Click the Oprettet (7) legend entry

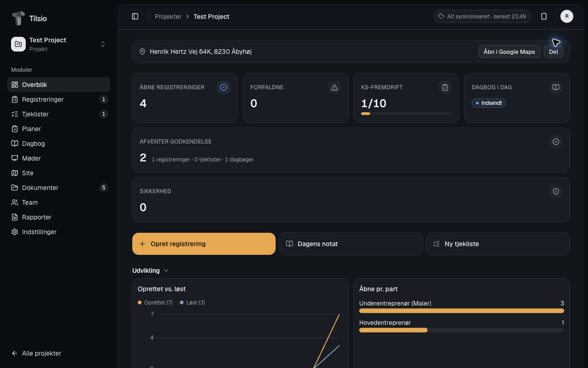(155, 303)
